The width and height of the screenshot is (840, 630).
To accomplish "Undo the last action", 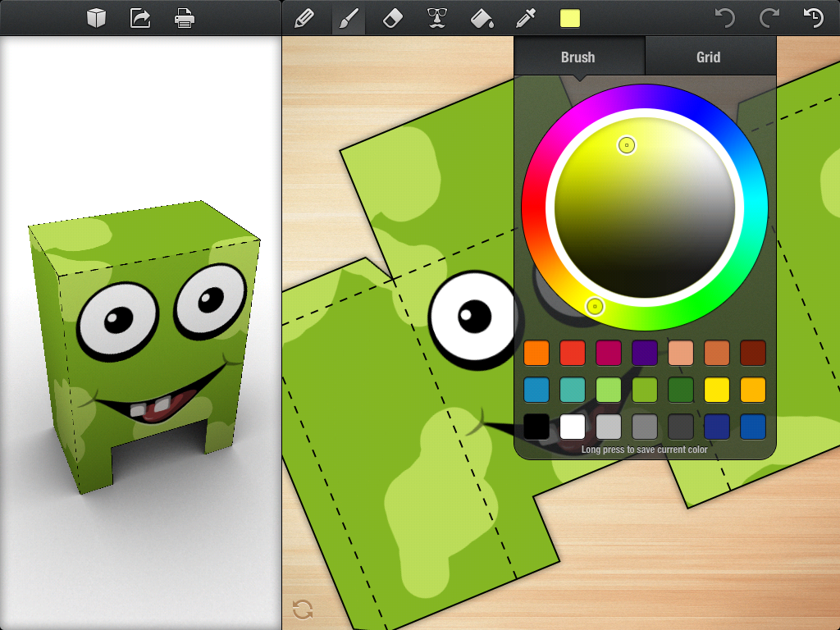I will pyautogui.click(x=724, y=18).
